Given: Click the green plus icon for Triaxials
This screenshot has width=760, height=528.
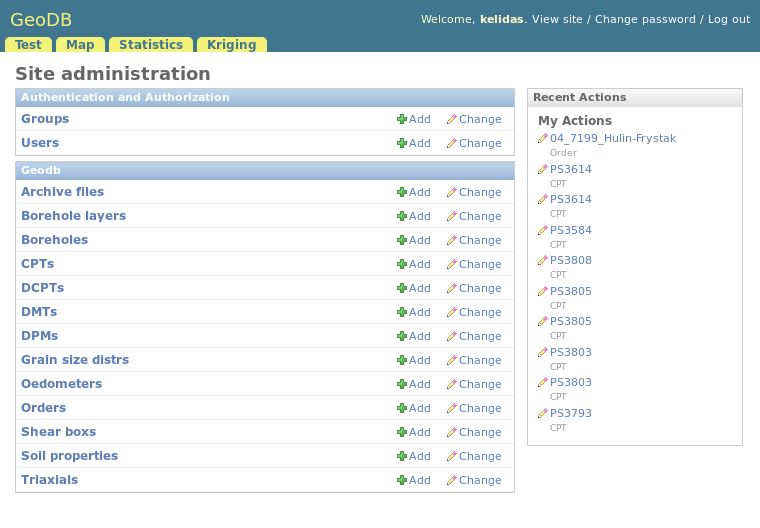Looking at the screenshot, I should [x=402, y=480].
